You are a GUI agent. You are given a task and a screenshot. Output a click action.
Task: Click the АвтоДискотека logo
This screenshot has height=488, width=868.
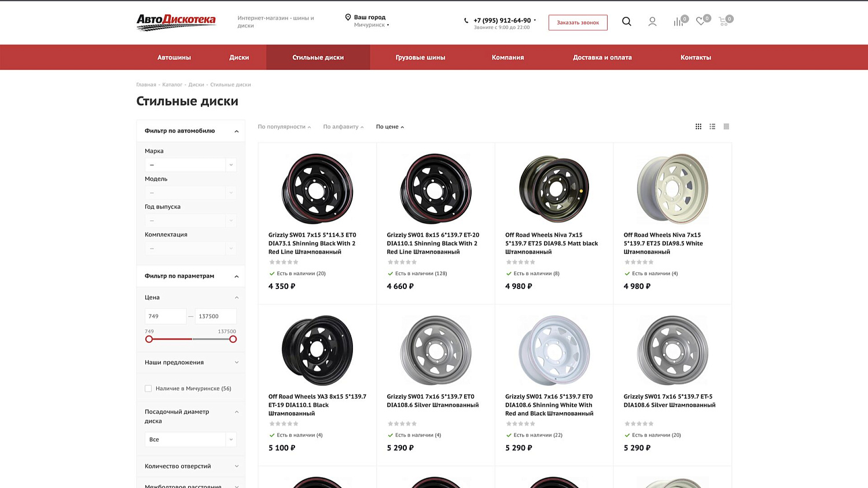click(x=176, y=22)
